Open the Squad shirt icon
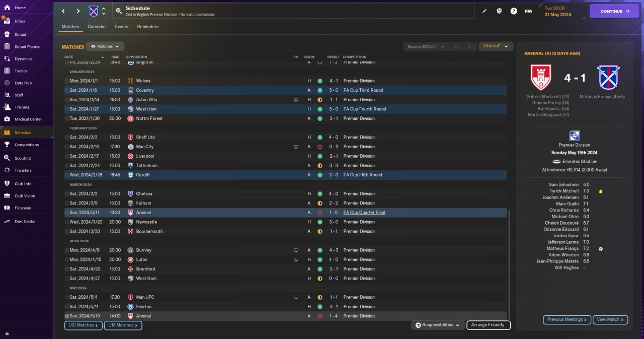Image resolution: width=644 pixels, height=339 pixels. tap(7, 35)
